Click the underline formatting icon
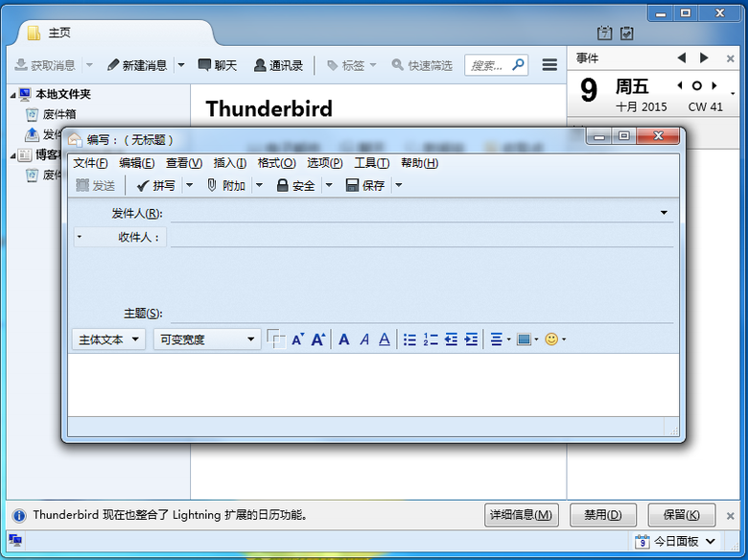The width and height of the screenshot is (748, 560). click(385, 339)
